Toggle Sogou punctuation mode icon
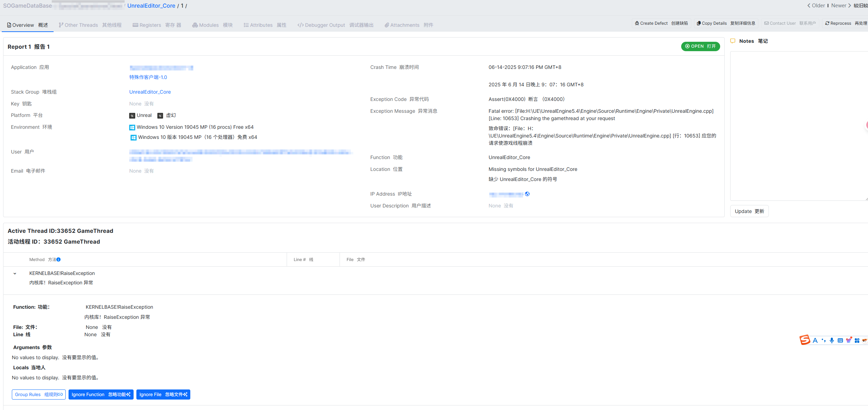This screenshot has width=868, height=410. pos(823,340)
